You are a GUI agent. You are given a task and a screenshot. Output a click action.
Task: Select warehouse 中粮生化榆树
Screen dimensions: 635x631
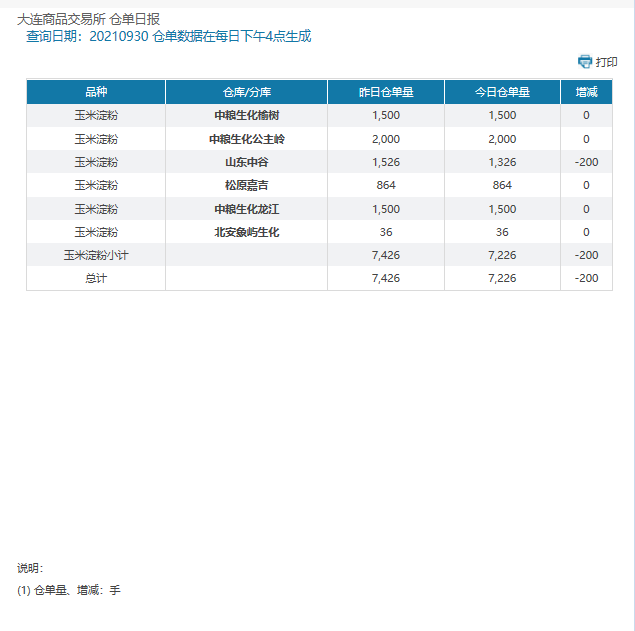(x=246, y=115)
